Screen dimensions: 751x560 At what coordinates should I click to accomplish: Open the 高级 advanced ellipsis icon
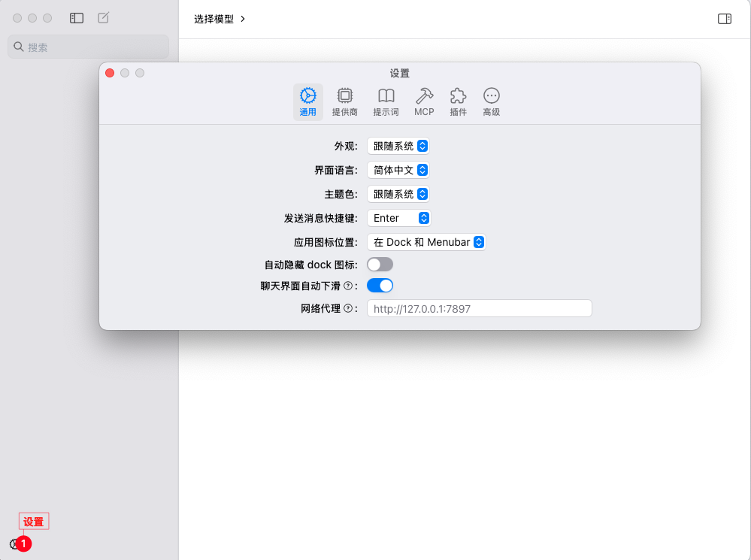tap(491, 96)
